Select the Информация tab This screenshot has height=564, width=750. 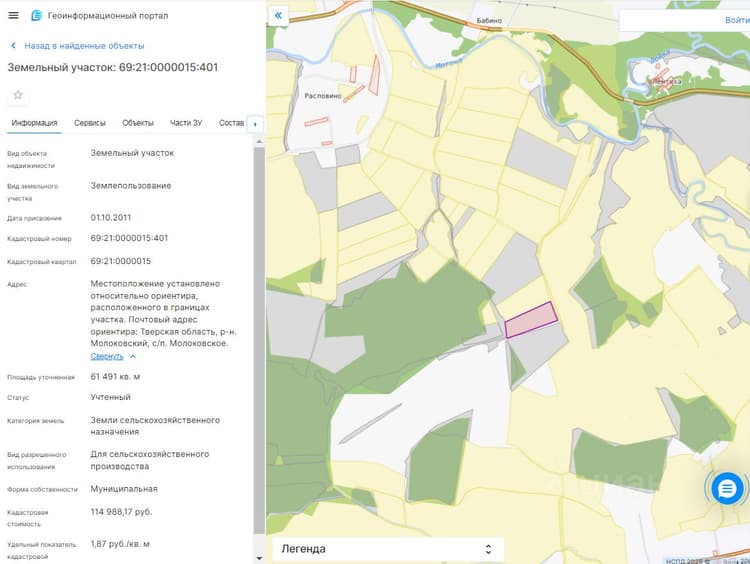[x=34, y=123]
